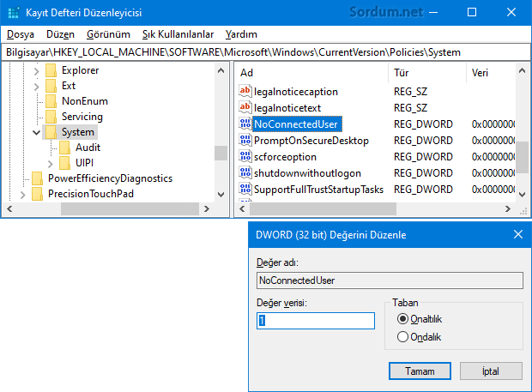Click the tree pane vertical scrollbar thumb
Viewport: 532px width, 392px height.
point(221,153)
